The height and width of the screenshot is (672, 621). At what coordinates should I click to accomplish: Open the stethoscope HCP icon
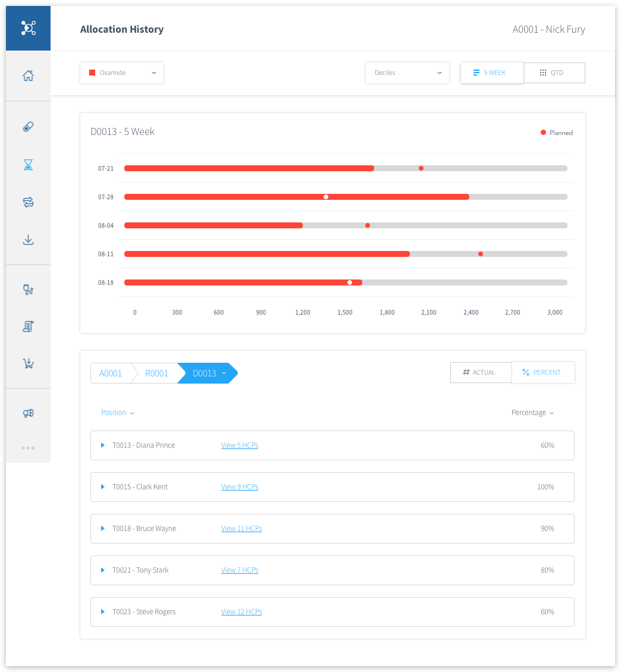click(x=29, y=290)
